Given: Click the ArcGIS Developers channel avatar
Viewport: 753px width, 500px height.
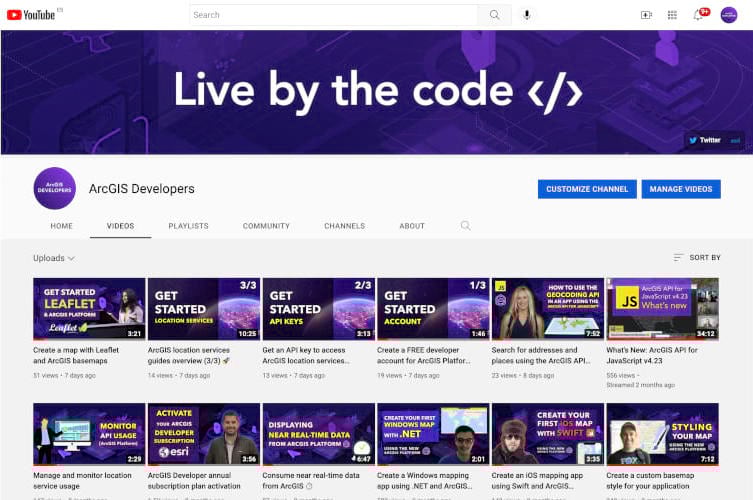Looking at the screenshot, I should point(54,188).
